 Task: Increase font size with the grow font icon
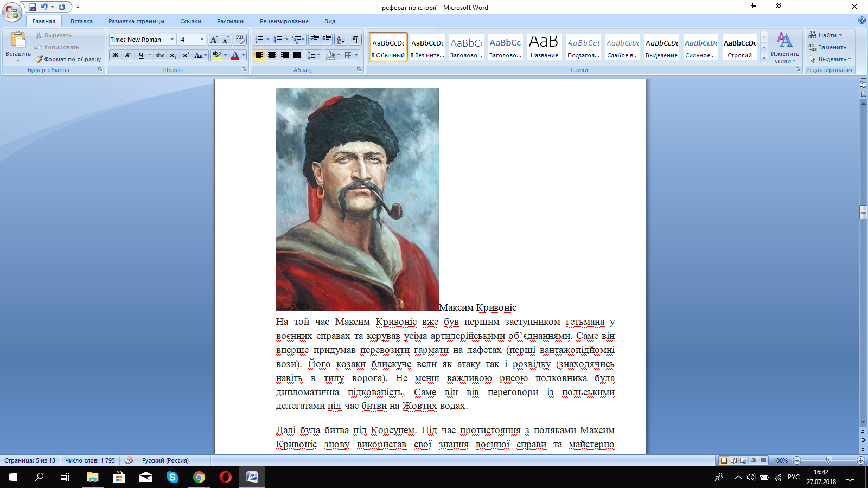click(x=214, y=40)
